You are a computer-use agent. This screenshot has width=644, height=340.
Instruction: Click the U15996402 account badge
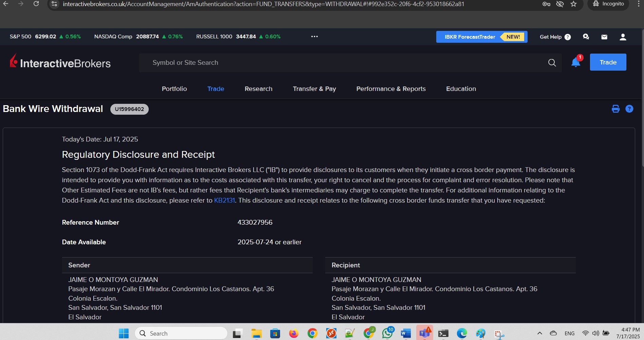(129, 109)
